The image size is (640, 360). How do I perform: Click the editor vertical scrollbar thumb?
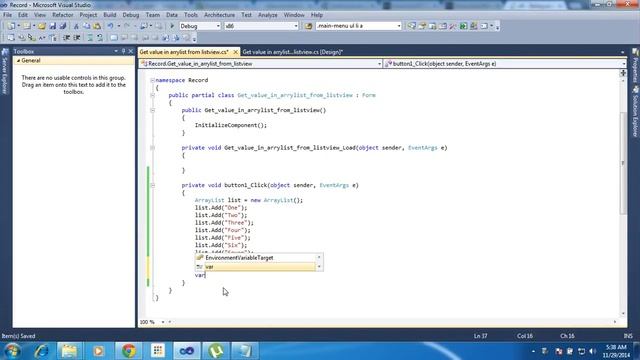(x=623, y=163)
